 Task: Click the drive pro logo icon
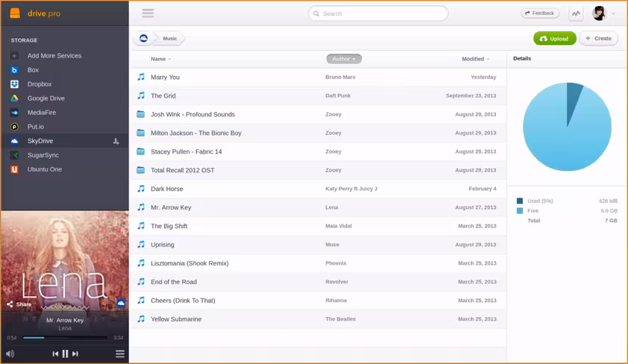click(15, 13)
